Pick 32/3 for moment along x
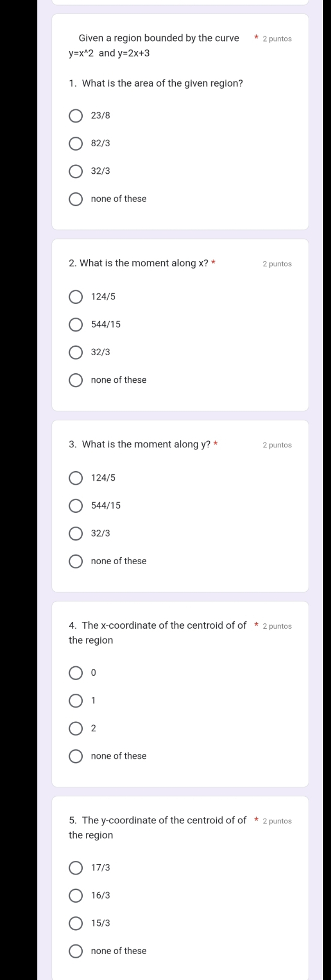Viewport: 331px width, 980px height. (x=76, y=353)
